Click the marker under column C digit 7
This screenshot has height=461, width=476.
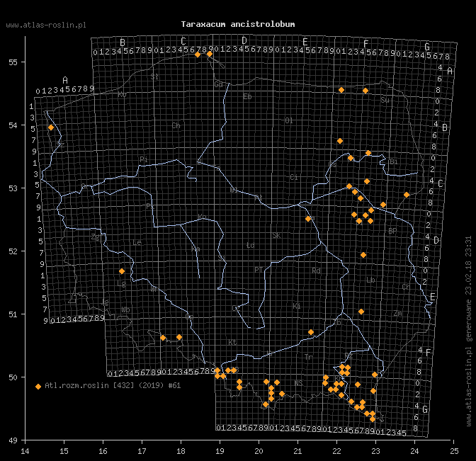[x=198, y=55]
